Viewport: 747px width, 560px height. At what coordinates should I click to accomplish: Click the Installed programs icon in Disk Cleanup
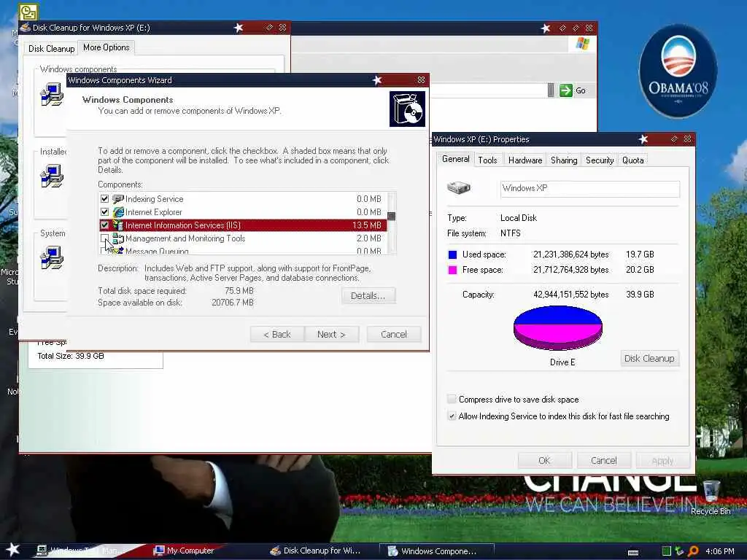pyautogui.click(x=52, y=176)
